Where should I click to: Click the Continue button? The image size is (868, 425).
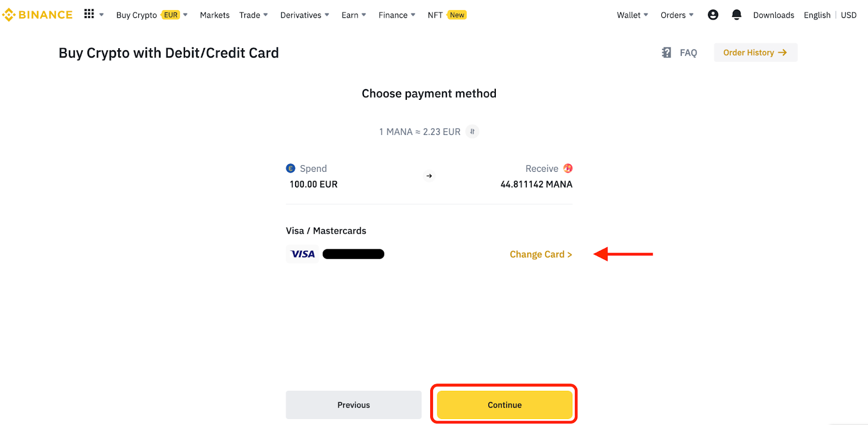pos(503,404)
